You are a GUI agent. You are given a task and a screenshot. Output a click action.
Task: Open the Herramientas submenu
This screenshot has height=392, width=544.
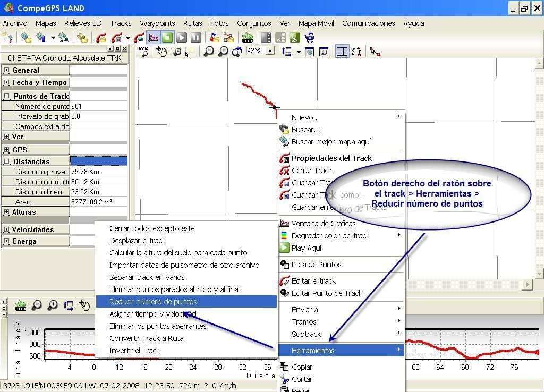tap(342, 351)
